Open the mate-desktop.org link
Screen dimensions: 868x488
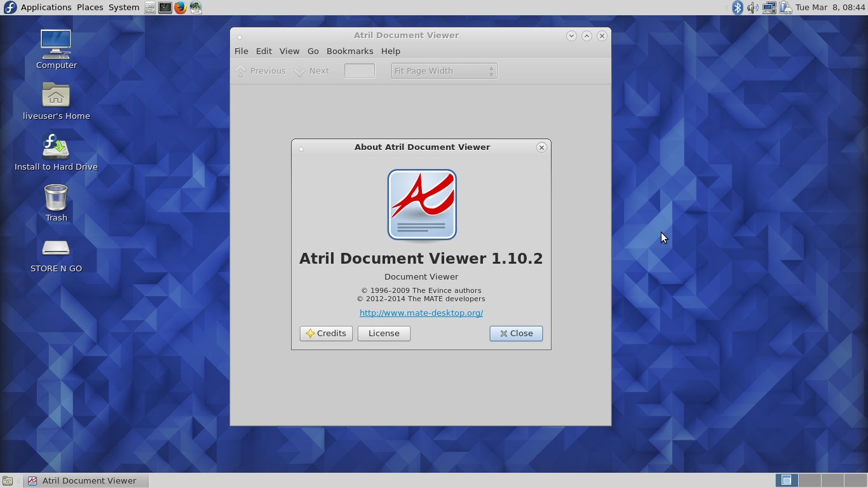[x=421, y=313]
